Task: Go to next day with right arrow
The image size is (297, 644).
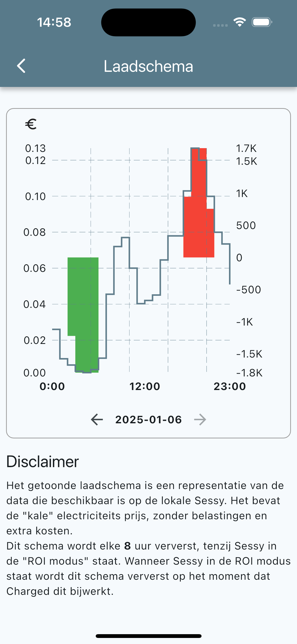Action: 200,420
